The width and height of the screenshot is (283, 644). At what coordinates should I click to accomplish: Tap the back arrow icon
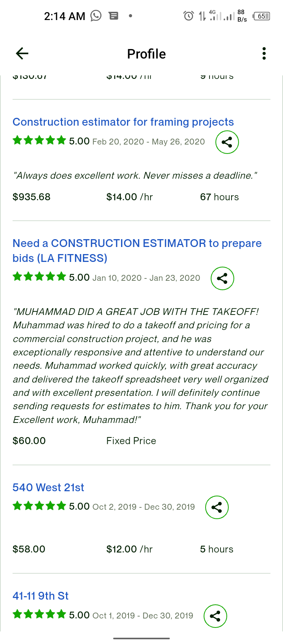click(x=22, y=53)
